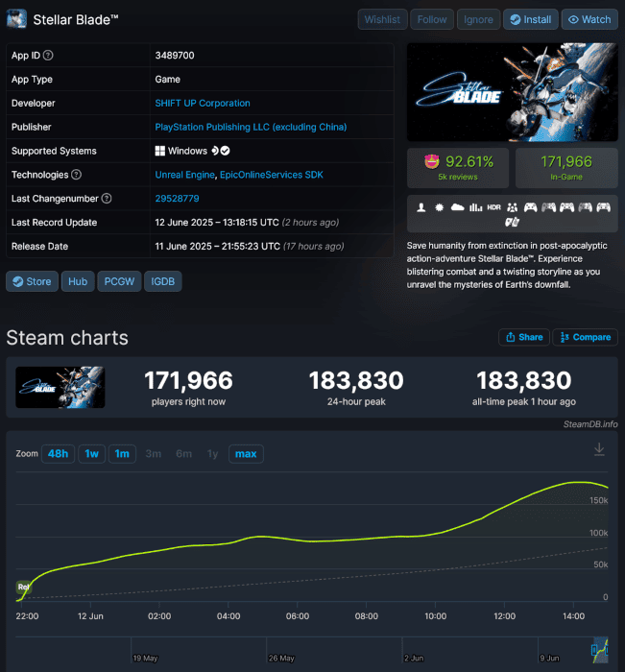The width and height of the screenshot is (625, 672).
Task: Open the PCGW link button
Action: tap(119, 281)
